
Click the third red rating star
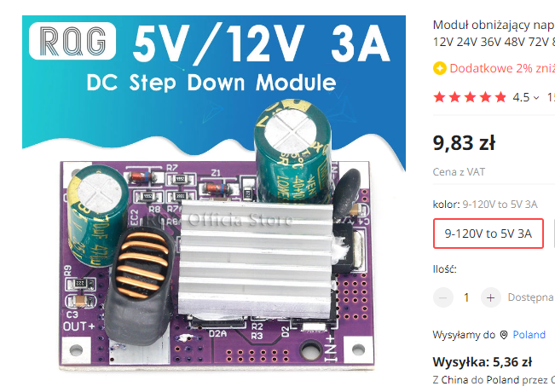(470, 97)
